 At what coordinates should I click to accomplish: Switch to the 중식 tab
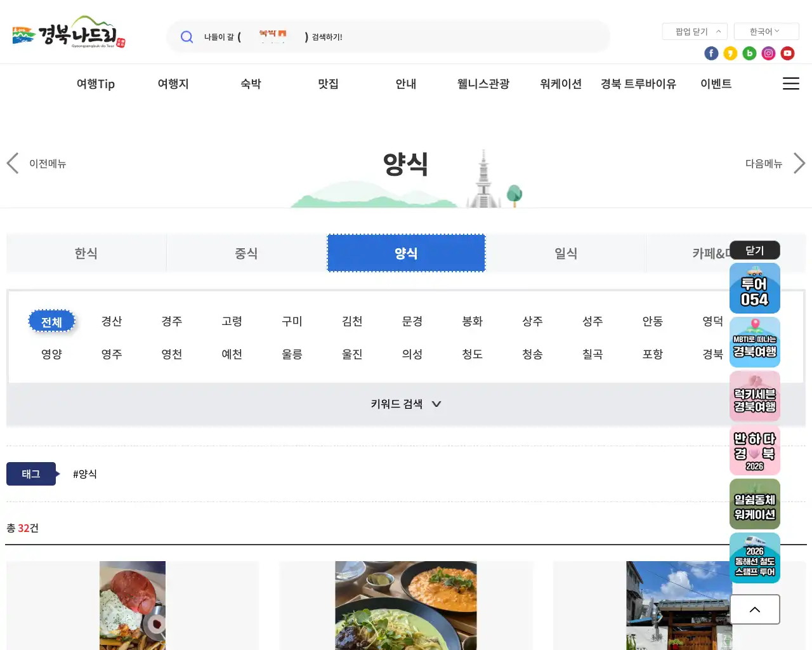tap(246, 253)
